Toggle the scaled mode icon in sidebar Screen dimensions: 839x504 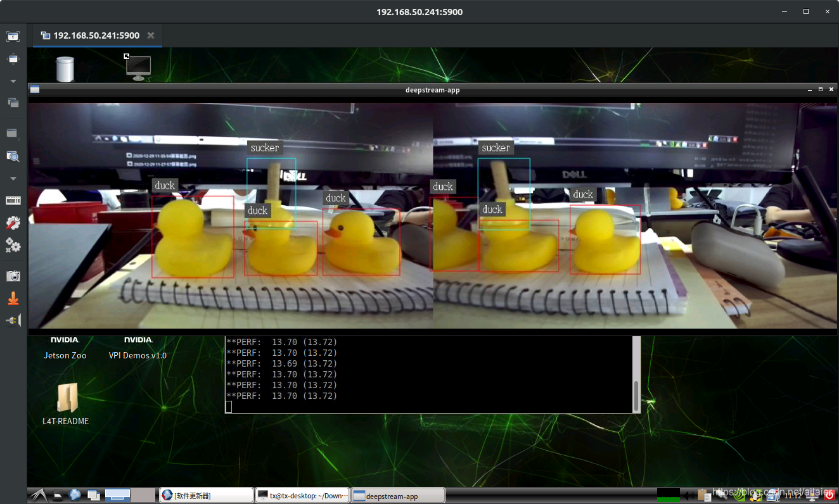click(x=13, y=134)
